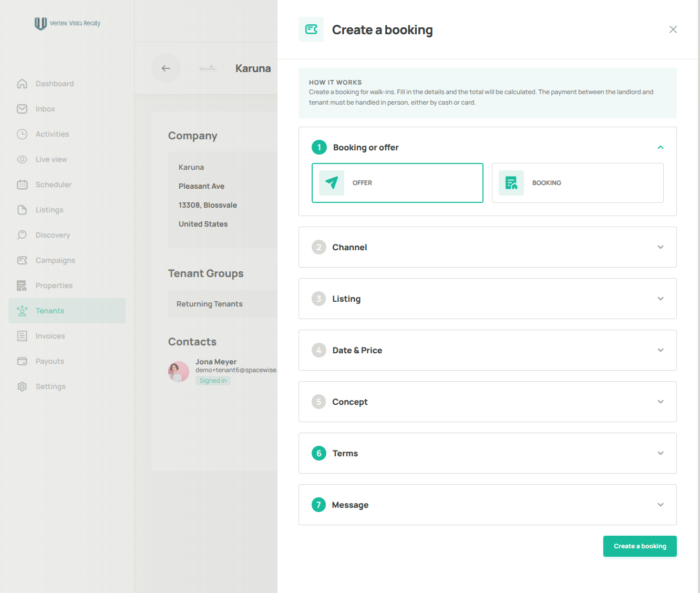
Task: Click the Payouts card icon
Action: (x=22, y=361)
